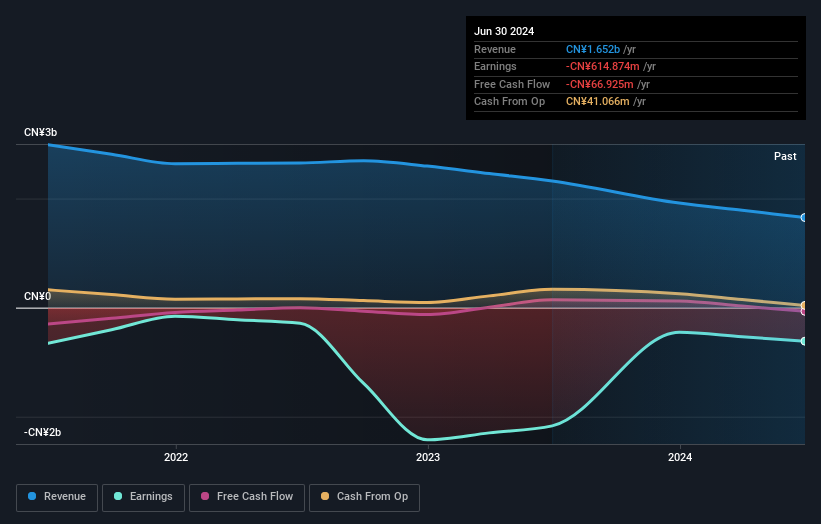This screenshot has height=524, width=821.
Task: Select the Cash From Op endpoint marker
Action: click(x=804, y=305)
